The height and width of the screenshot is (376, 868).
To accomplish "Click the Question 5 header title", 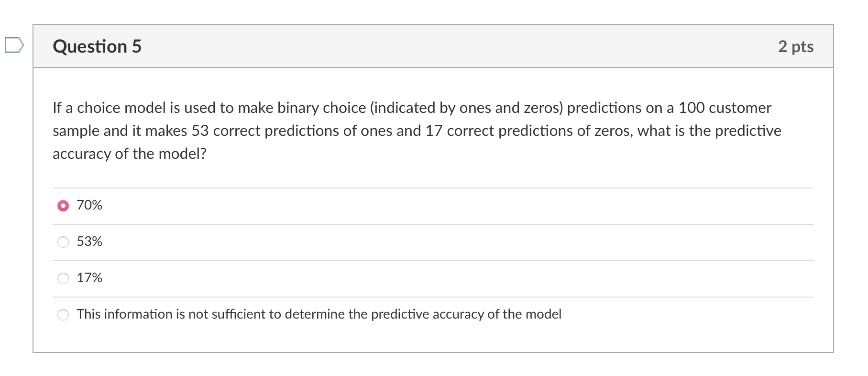I will pyautogui.click(x=97, y=46).
